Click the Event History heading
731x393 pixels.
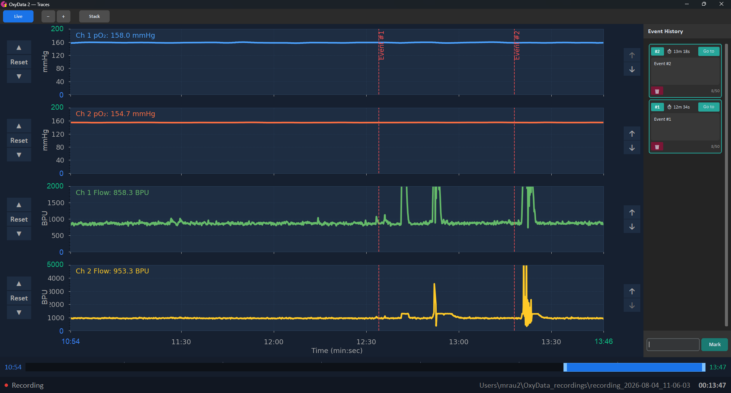pyautogui.click(x=665, y=31)
